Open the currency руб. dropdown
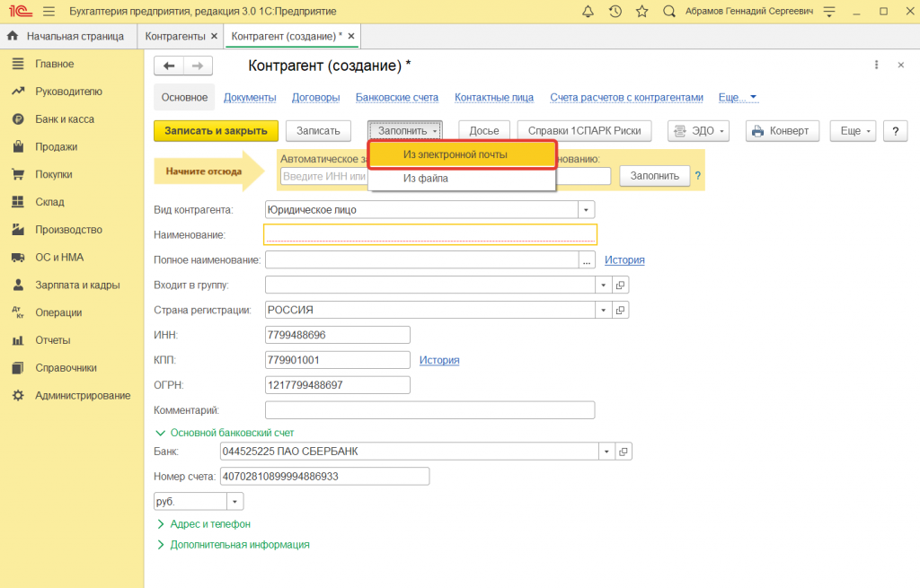The height and width of the screenshot is (588, 920). (234, 502)
